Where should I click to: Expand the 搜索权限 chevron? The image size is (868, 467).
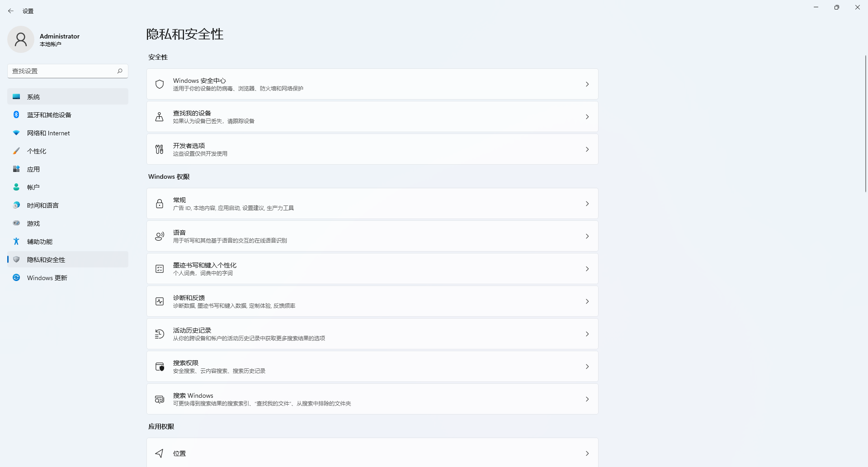[x=587, y=367]
